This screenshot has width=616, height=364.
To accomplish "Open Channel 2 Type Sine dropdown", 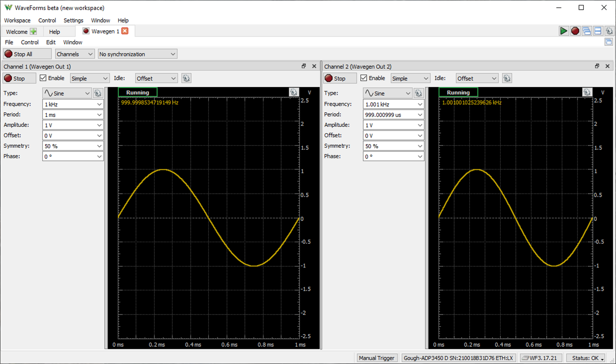I will pos(387,93).
